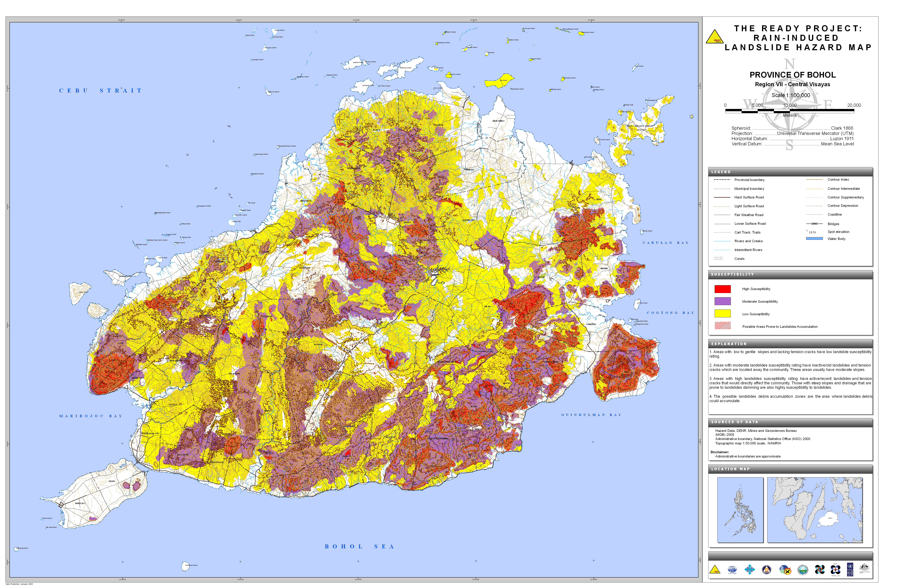Click the UNDP blue logo
Screen dimensions: 899x588
point(850,570)
